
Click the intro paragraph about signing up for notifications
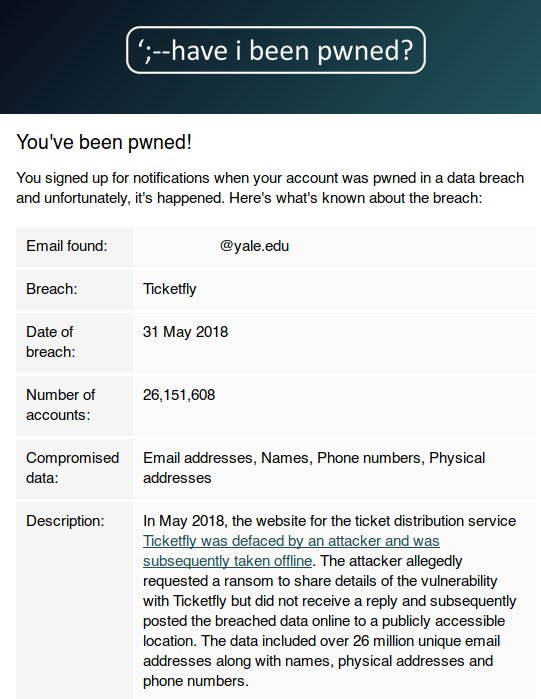(270, 188)
